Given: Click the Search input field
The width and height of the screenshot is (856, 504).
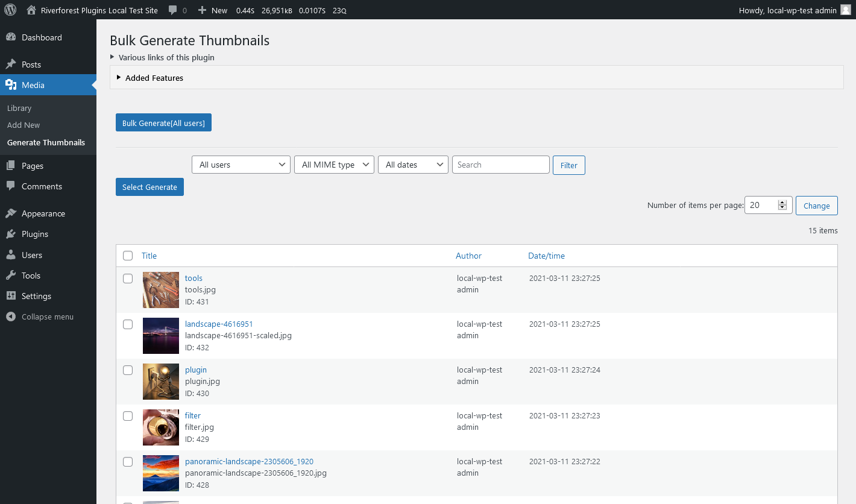Looking at the screenshot, I should tap(500, 165).
